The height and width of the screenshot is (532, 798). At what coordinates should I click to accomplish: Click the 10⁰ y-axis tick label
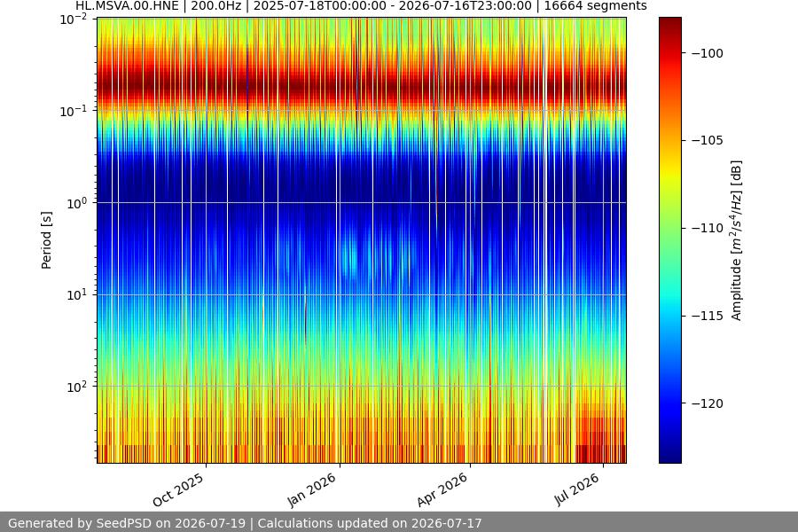coord(76,203)
